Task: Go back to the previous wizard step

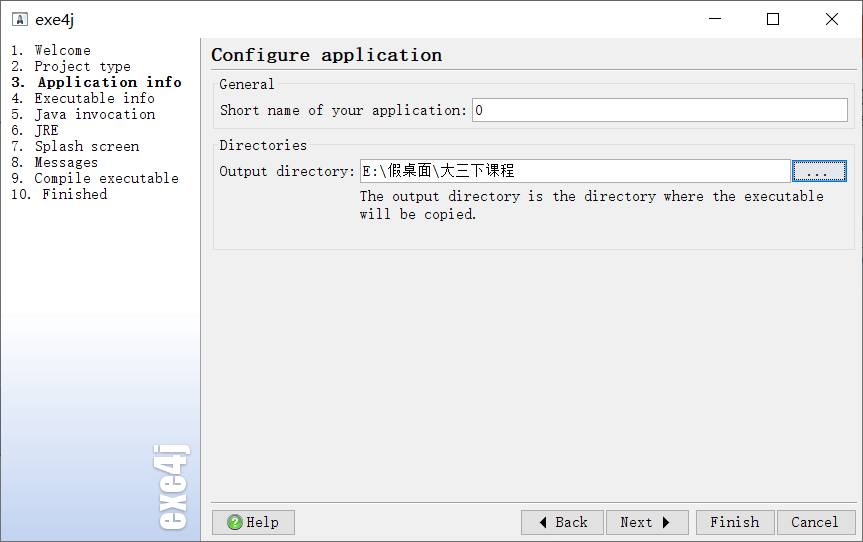Action: tap(562, 522)
